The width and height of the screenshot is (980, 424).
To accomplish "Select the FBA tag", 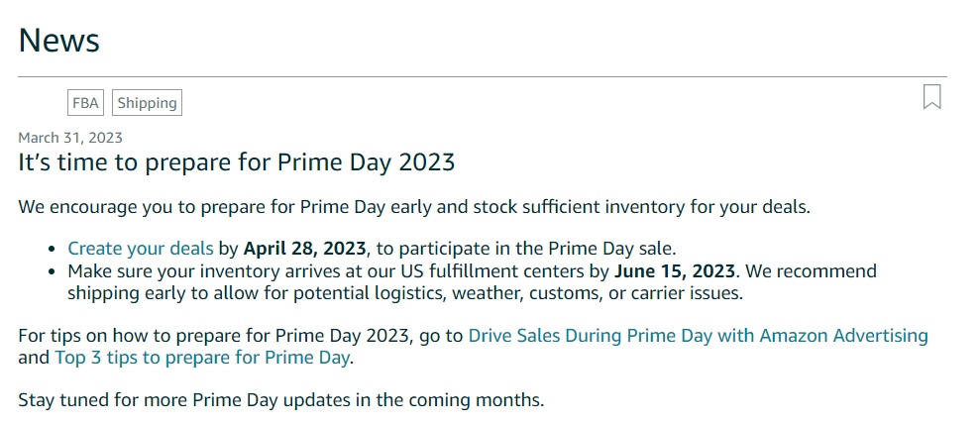I will [x=86, y=103].
